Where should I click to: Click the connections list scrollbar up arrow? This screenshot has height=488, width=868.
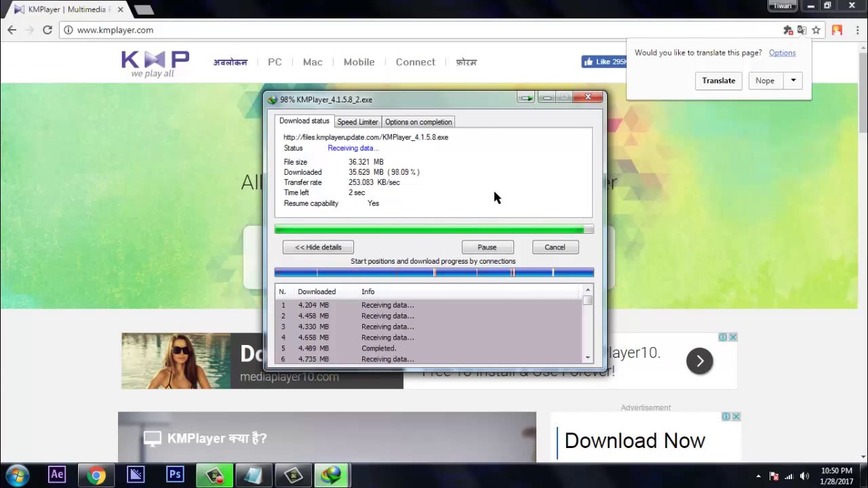click(x=587, y=291)
